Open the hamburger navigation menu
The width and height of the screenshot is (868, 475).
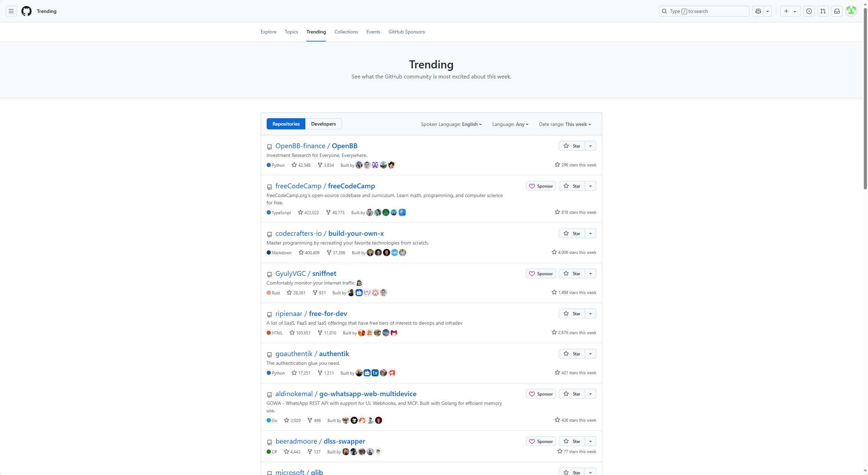tap(11, 11)
